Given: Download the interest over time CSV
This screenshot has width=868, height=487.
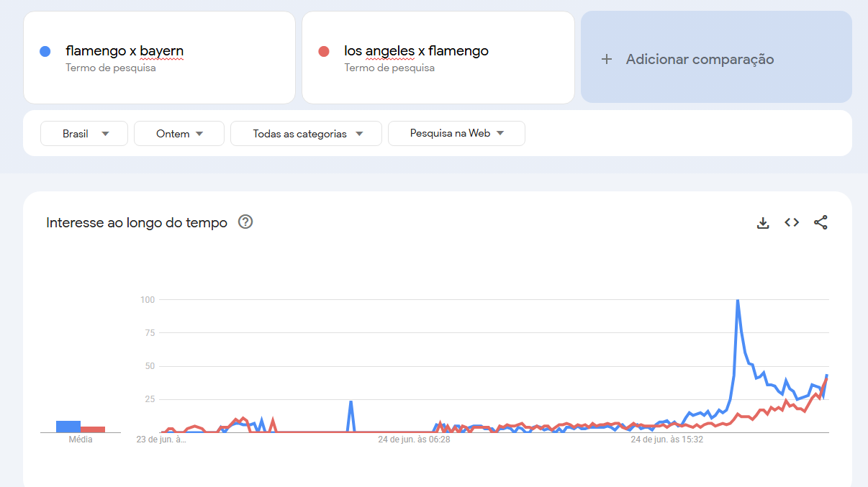Looking at the screenshot, I should click(x=763, y=223).
